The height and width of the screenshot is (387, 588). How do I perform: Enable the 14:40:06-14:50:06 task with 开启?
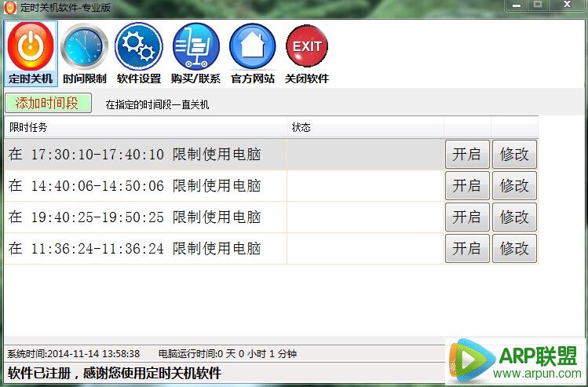click(467, 185)
